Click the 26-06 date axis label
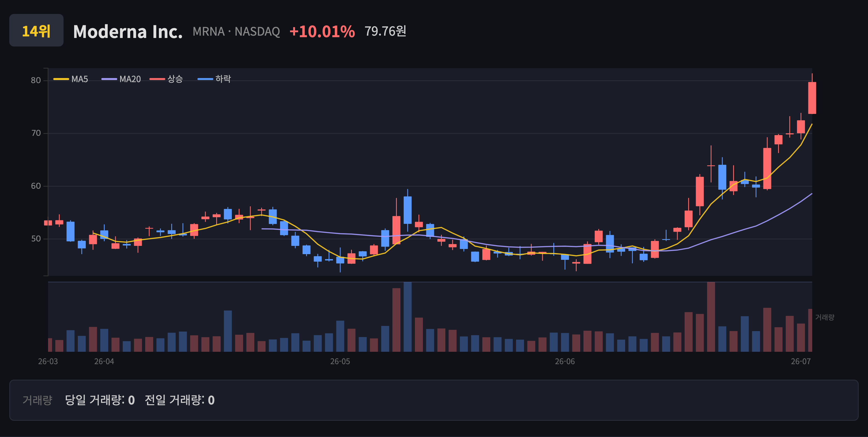Screen dimensions: 868x437 (x=565, y=362)
